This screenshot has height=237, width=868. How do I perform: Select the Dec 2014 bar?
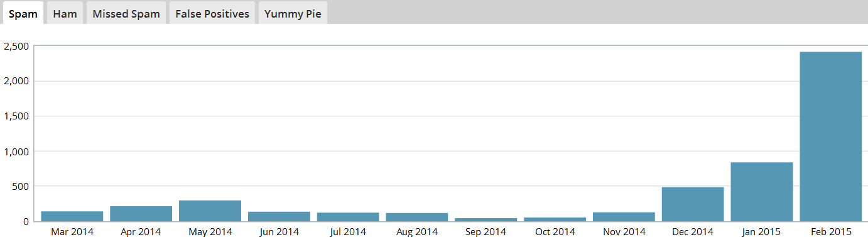[693, 204]
